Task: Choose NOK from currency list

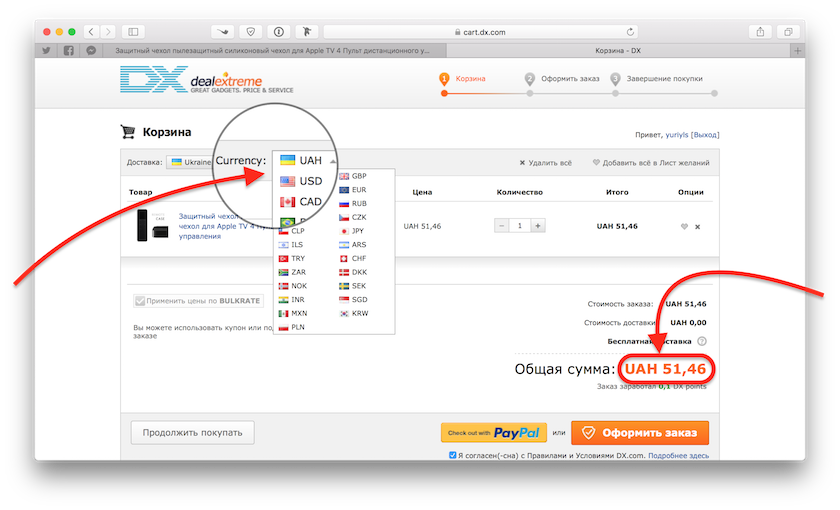Action: point(293,286)
